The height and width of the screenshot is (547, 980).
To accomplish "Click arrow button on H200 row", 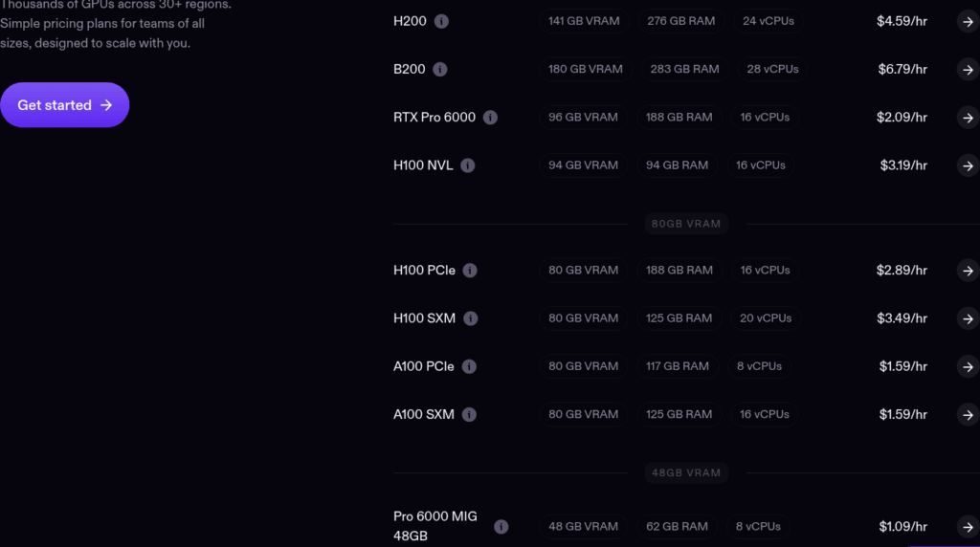I will point(969,21).
